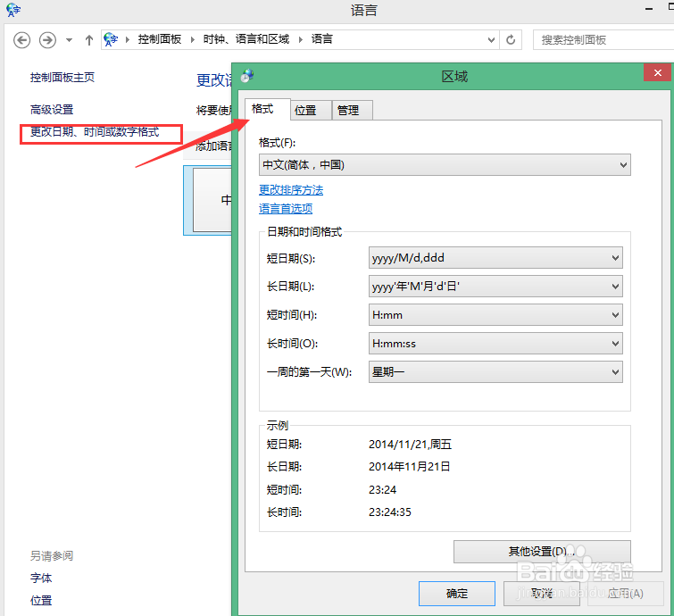Go up one level with the up arrow

[x=89, y=40]
